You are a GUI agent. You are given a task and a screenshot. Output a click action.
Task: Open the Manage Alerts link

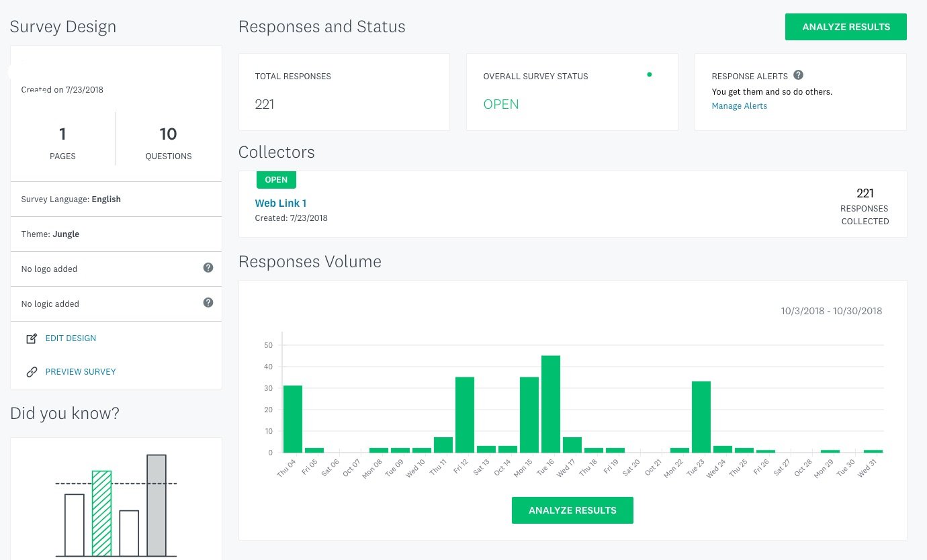[739, 106]
